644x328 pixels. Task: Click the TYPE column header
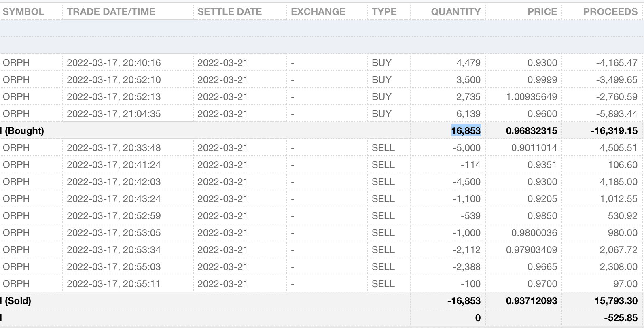(384, 12)
